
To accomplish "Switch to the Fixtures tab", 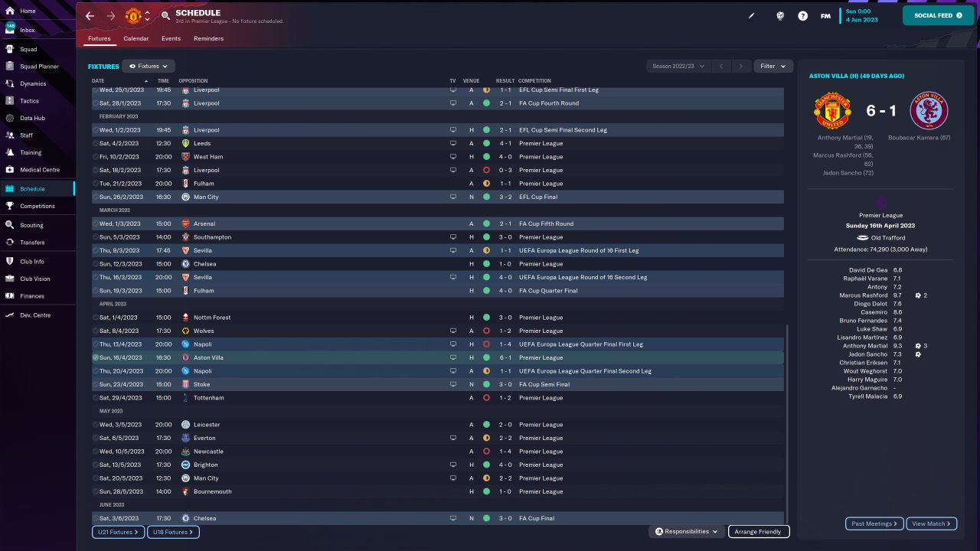I will click(x=99, y=38).
